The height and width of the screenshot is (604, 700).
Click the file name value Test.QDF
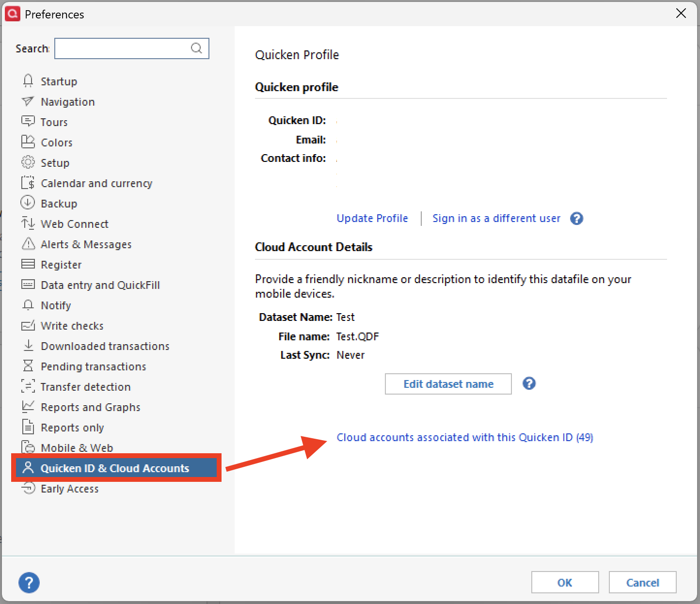click(358, 336)
